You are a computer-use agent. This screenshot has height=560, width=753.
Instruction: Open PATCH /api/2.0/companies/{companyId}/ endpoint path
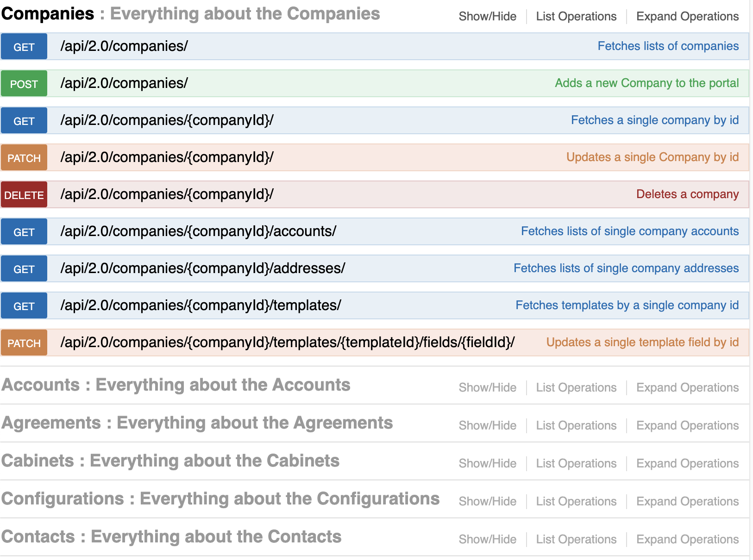point(167,157)
